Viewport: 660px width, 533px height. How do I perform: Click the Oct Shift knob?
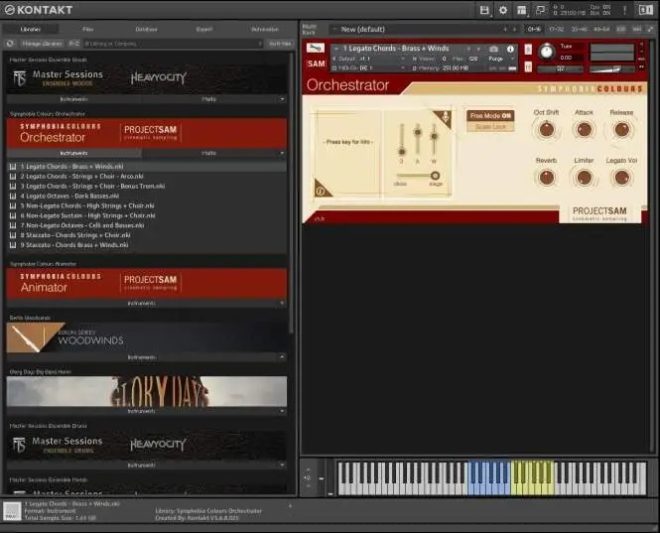coord(546,129)
